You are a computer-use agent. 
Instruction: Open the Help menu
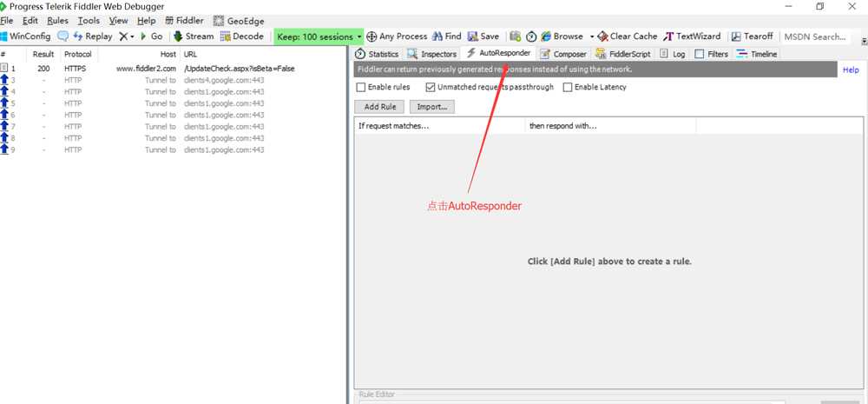pyautogui.click(x=146, y=21)
